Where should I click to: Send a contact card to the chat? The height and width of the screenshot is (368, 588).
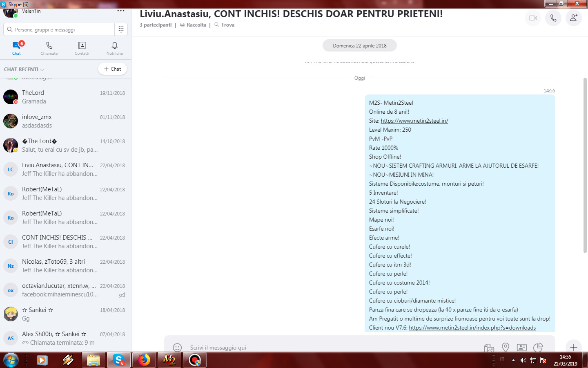[522, 348]
